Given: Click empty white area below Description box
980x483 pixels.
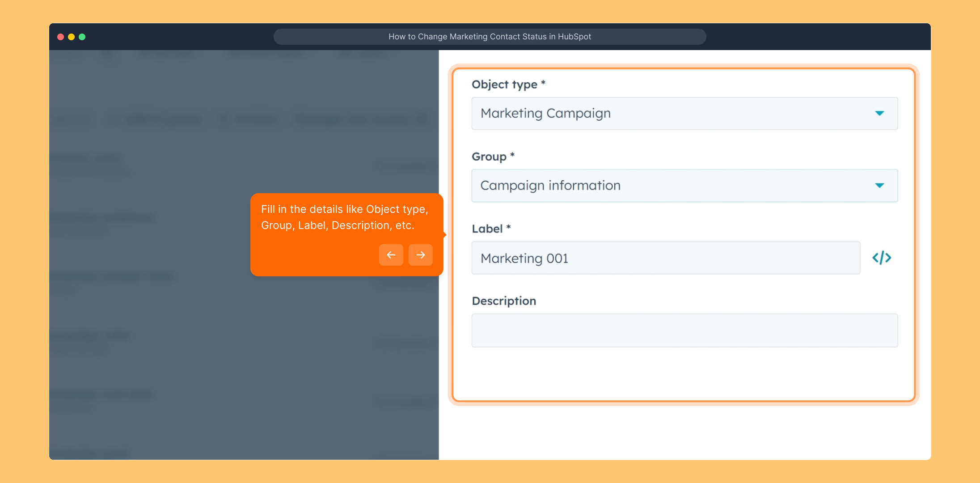Looking at the screenshot, I should [x=684, y=376].
